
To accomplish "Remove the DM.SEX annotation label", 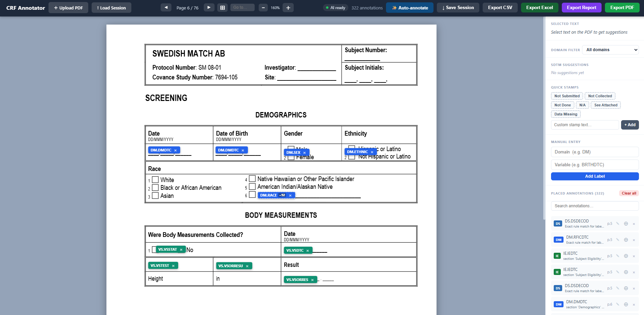I will point(304,152).
